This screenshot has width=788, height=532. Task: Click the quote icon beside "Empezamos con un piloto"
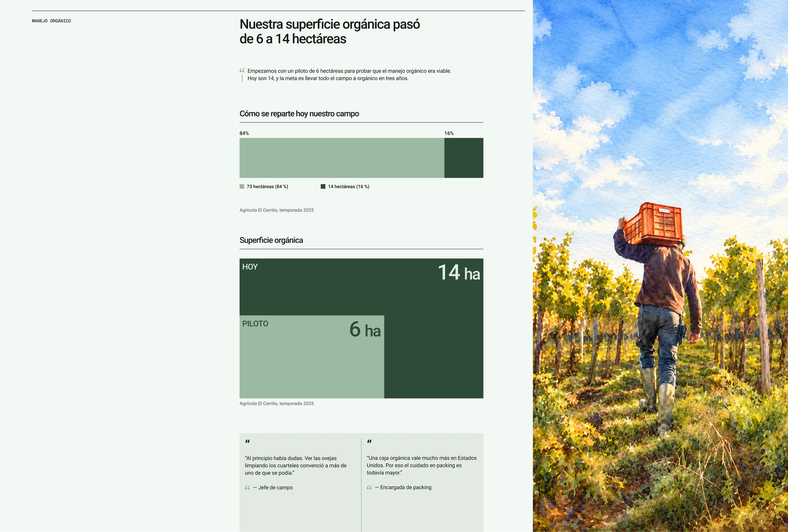pyautogui.click(x=242, y=71)
